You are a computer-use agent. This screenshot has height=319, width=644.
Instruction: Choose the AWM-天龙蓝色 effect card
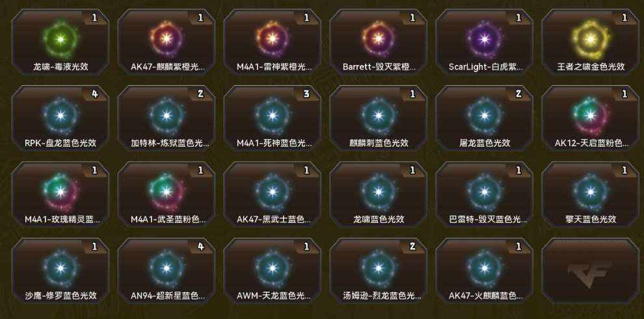[x=273, y=271]
